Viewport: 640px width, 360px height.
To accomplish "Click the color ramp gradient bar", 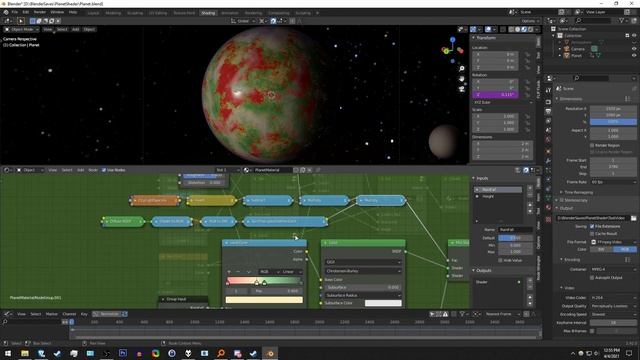I will (x=264, y=280).
